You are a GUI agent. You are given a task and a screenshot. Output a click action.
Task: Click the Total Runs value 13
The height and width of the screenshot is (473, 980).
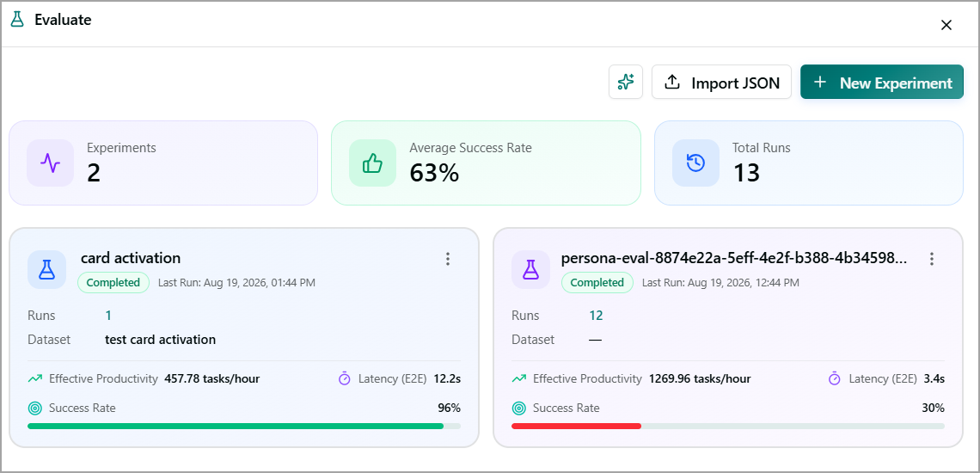click(746, 173)
